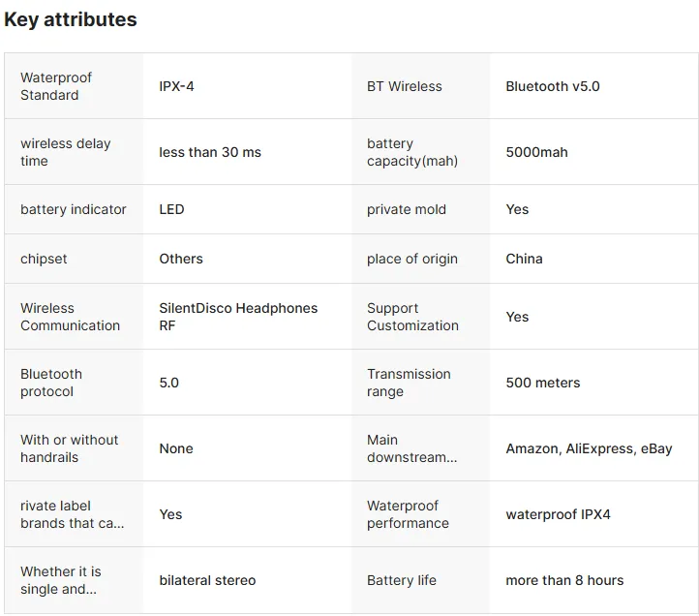The image size is (699, 616).
Task: Select the Amazon, AliExpress, eBay value
Action: pyautogui.click(x=589, y=448)
